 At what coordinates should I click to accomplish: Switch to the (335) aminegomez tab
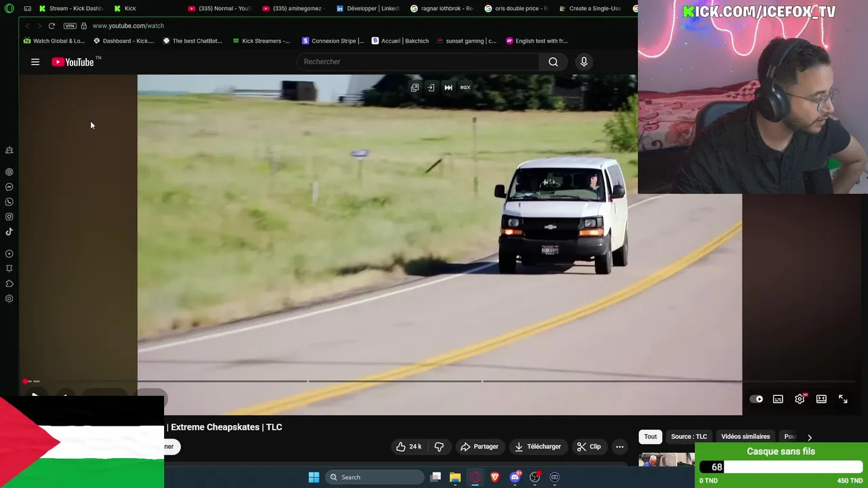pyautogui.click(x=293, y=8)
